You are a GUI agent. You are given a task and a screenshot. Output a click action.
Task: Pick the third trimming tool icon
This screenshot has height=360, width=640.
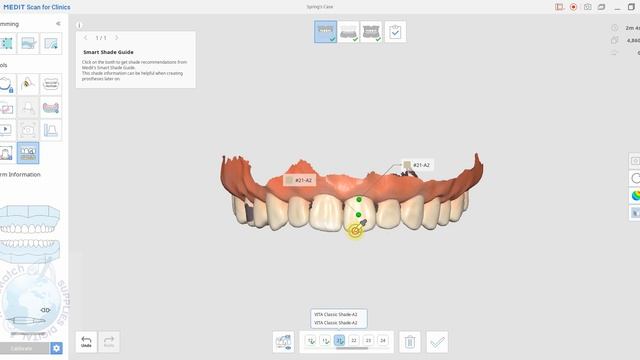pos(51,43)
